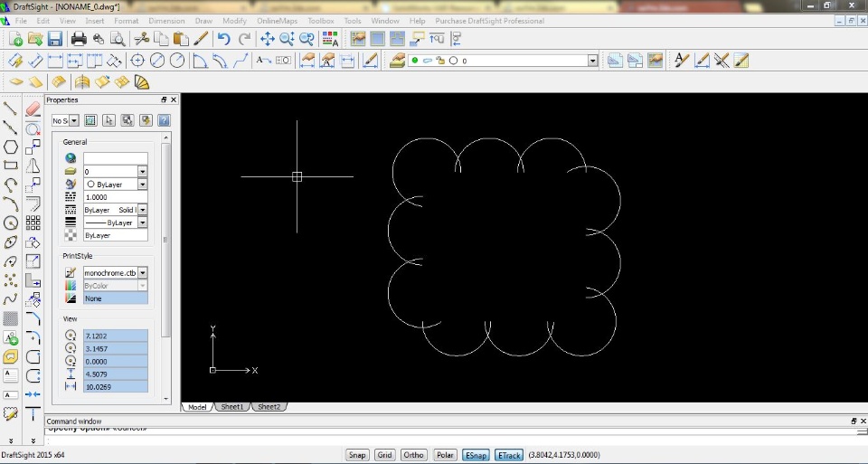The height and width of the screenshot is (464, 868).
Task: Toggle Polar tracking in status bar
Action: pos(445,455)
